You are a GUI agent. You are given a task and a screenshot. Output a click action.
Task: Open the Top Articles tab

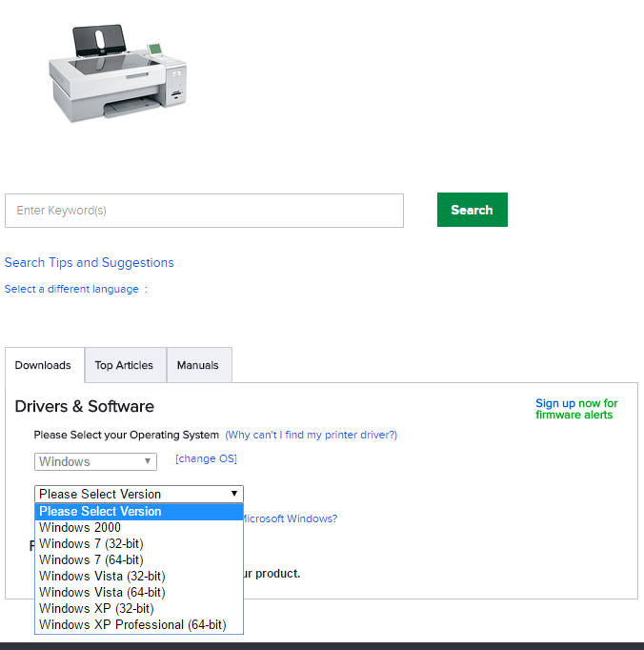pyautogui.click(x=124, y=365)
